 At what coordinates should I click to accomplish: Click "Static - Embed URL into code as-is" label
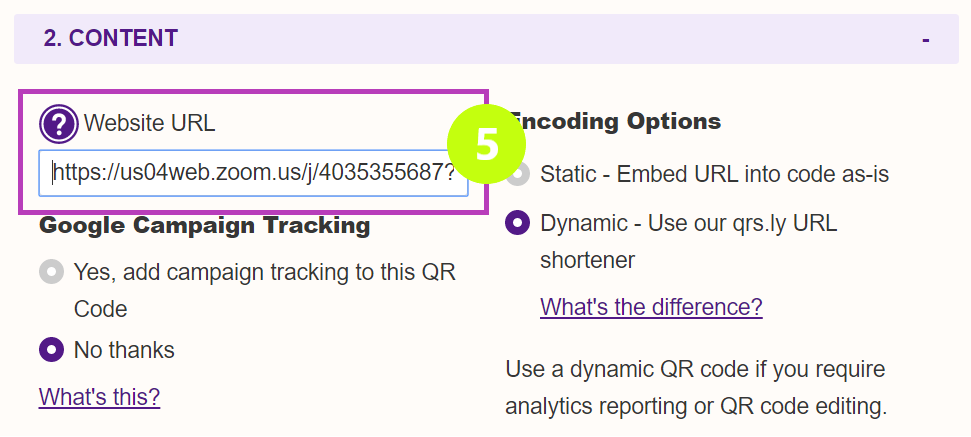[x=714, y=174]
